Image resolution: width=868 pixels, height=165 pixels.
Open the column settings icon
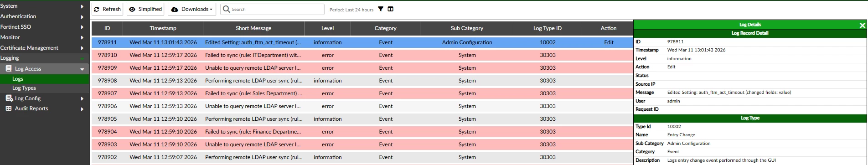coord(391,9)
